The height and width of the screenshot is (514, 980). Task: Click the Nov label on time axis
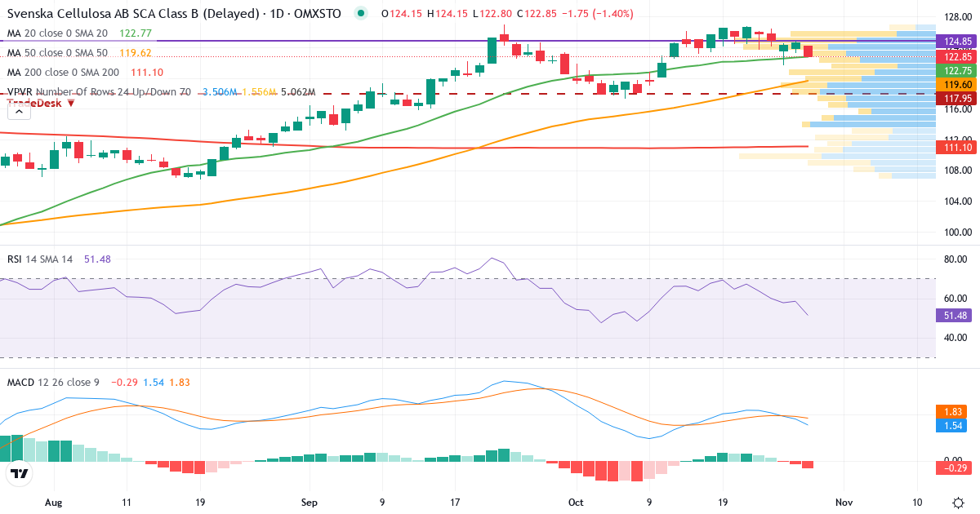[x=844, y=503]
